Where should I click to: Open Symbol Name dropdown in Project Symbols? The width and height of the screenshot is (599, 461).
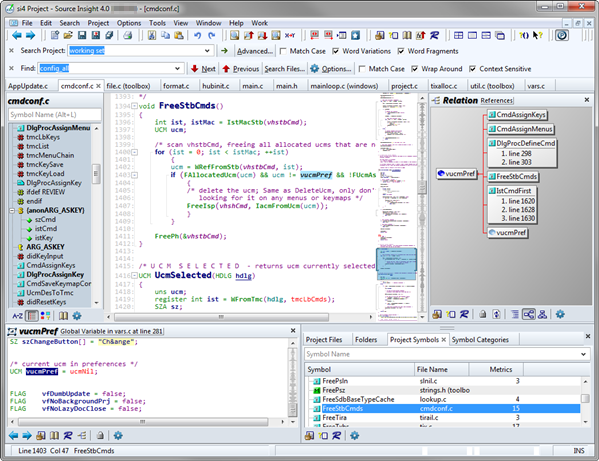(x=584, y=354)
